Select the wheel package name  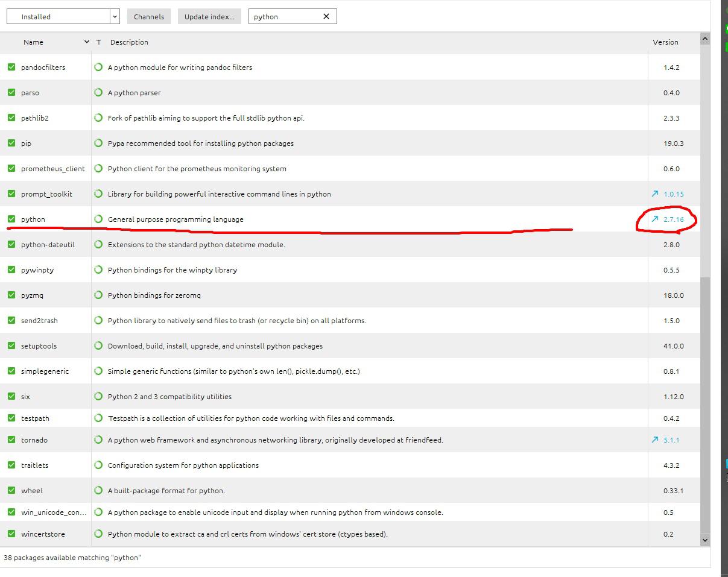coord(32,491)
